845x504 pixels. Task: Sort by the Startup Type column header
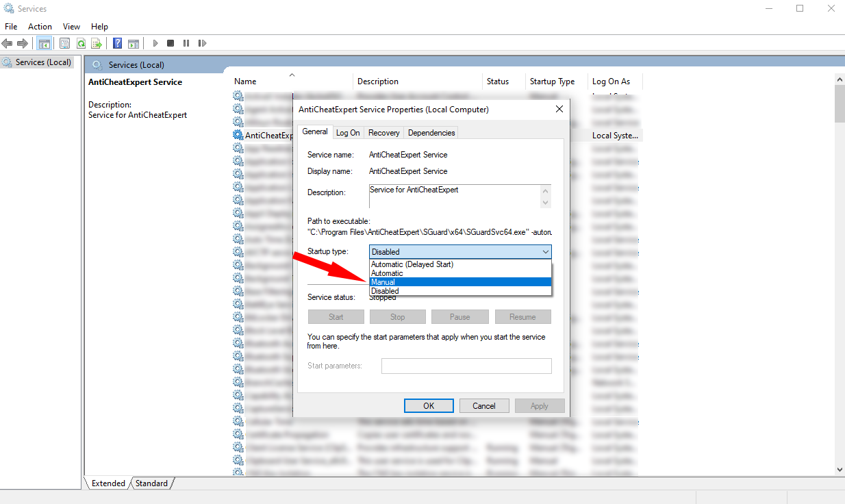coord(557,81)
